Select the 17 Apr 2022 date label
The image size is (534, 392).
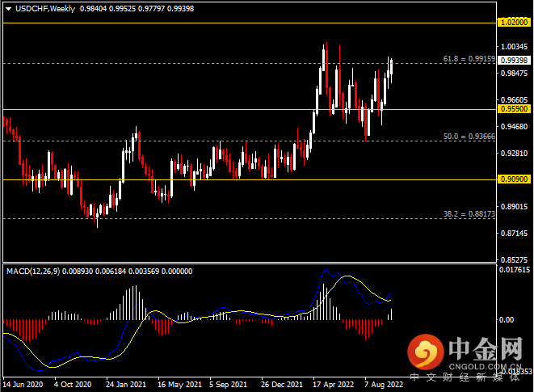click(x=333, y=385)
